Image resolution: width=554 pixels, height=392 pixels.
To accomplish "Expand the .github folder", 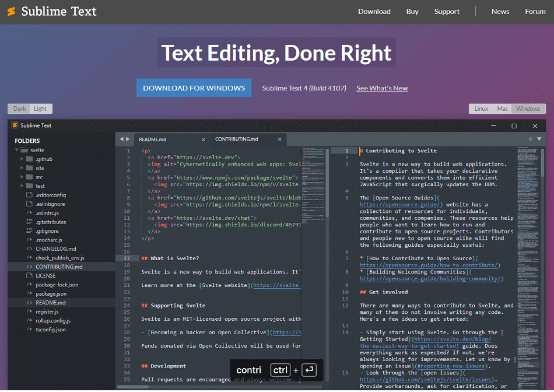I will (x=22, y=159).
